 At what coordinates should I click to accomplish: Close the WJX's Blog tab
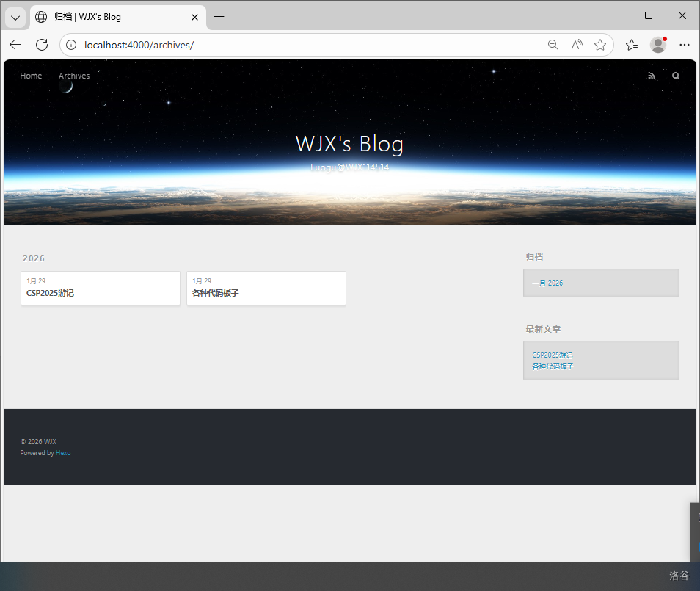[194, 17]
